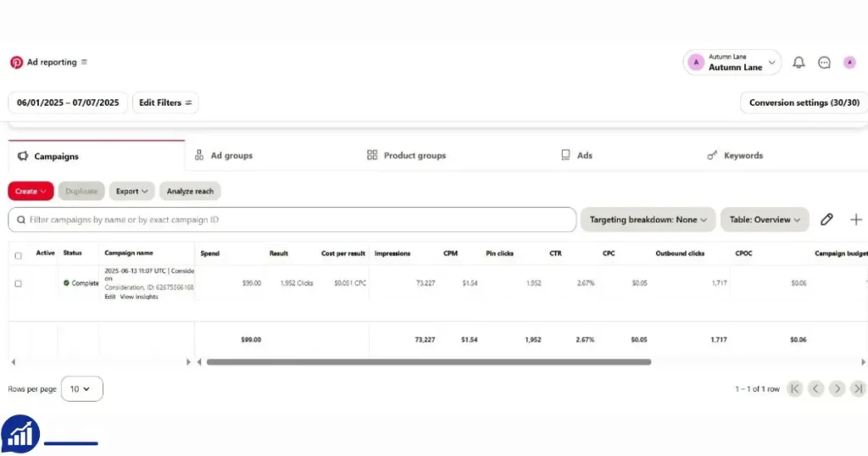The height and width of the screenshot is (456, 868).
Task: Click the $0.051 CPC cell
Action: coord(350,283)
